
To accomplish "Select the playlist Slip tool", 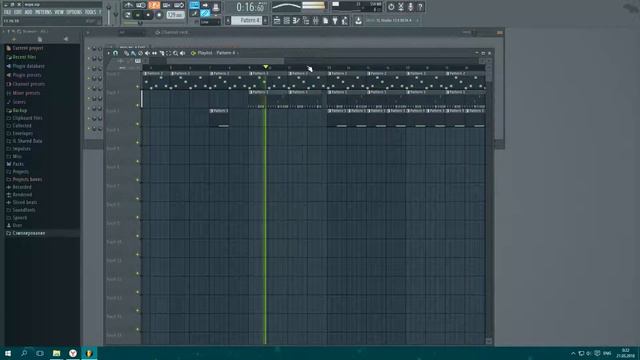I will pos(154,53).
